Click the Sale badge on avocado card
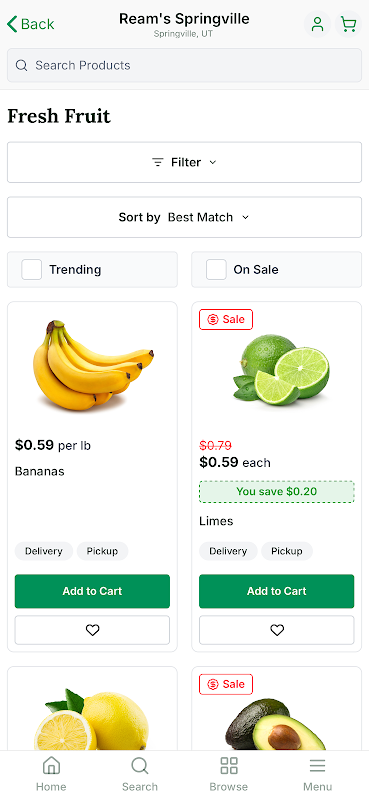This screenshot has height=800, width=369. [226, 684]
